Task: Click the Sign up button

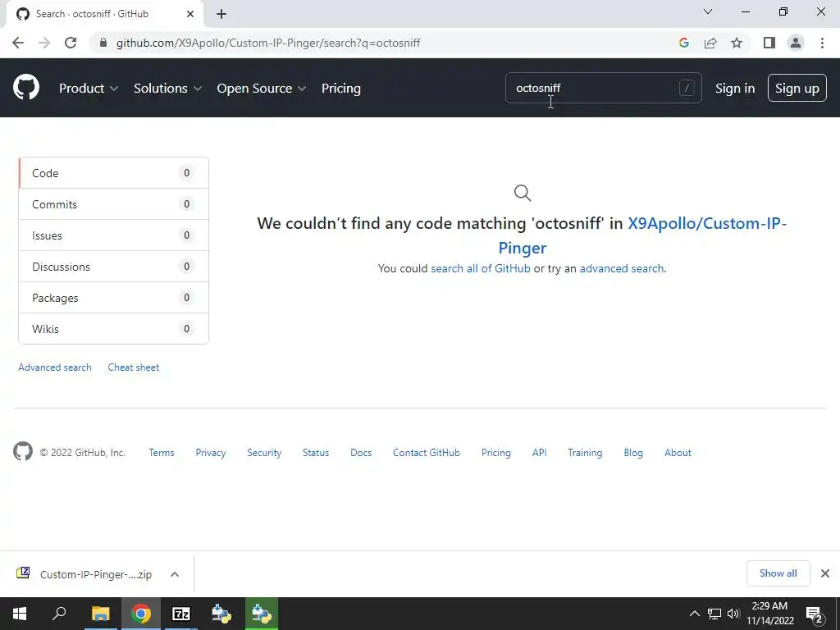Action: click(797, 88)
